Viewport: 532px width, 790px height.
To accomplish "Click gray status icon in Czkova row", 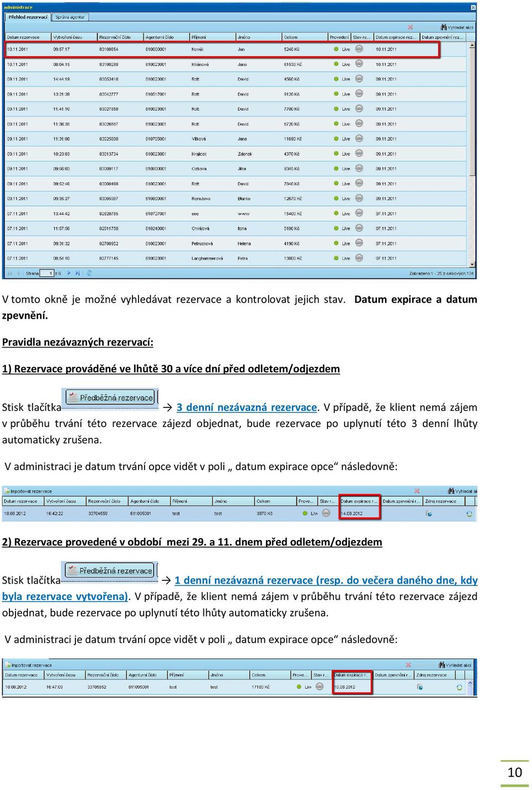I will coord(359,169).
